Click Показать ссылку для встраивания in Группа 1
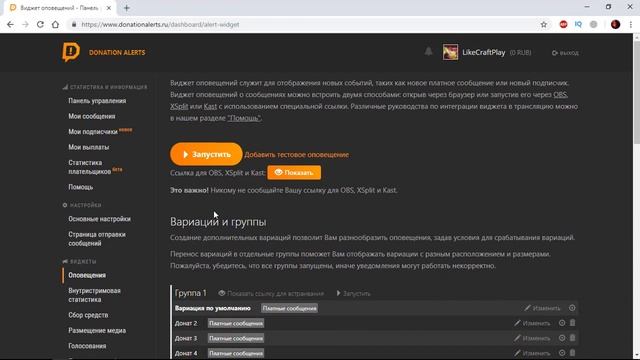This screenshot has width=640, height=360. click(271, 293)
